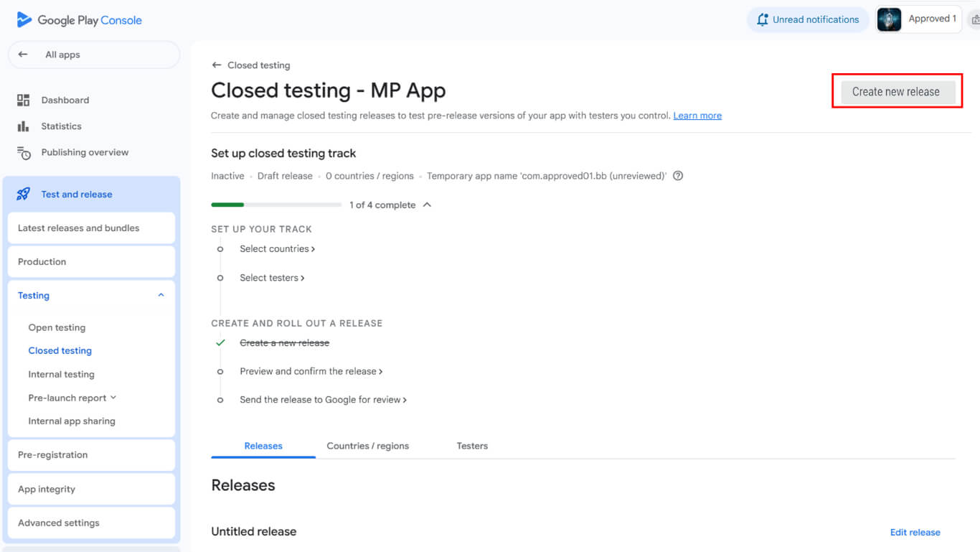
Task: Open the Select countries step
Action: (x=277, y=249)
